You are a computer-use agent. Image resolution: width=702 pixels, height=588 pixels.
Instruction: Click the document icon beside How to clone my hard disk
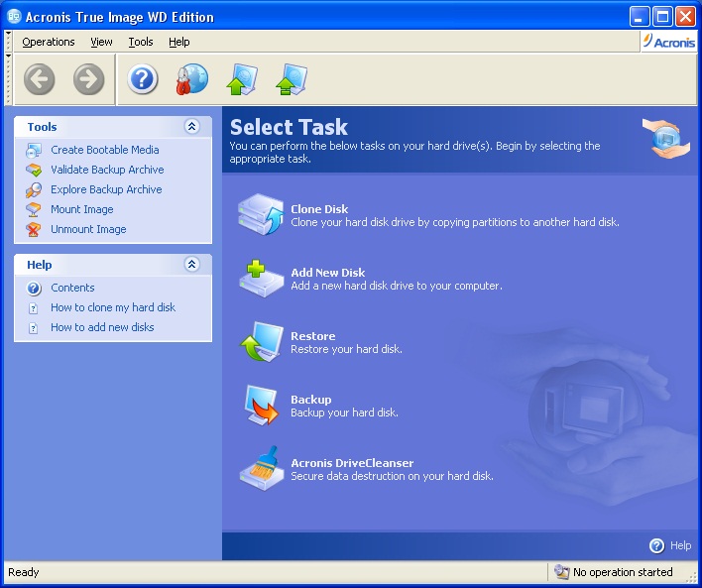[33, 308]
